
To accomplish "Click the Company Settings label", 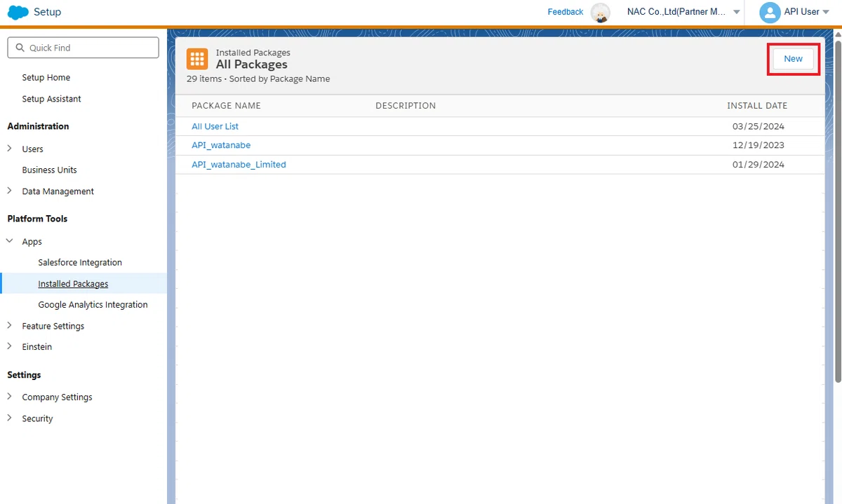I will pos(57,397).
